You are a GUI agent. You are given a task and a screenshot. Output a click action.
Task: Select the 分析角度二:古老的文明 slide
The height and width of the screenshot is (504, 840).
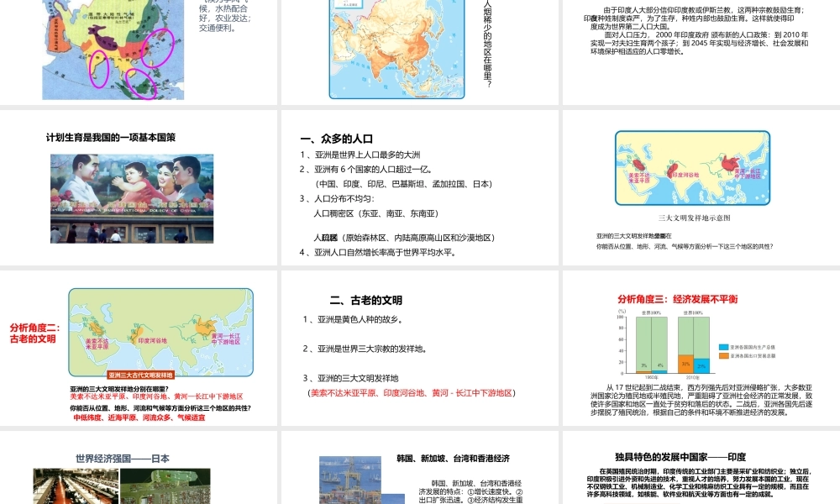[139, 348]
